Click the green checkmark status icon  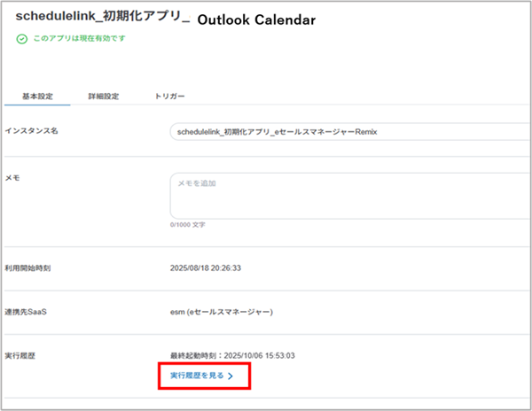coord(21,39)
